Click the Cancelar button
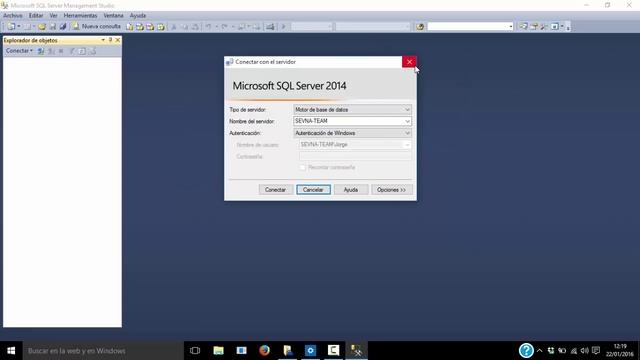 (313, 190)
